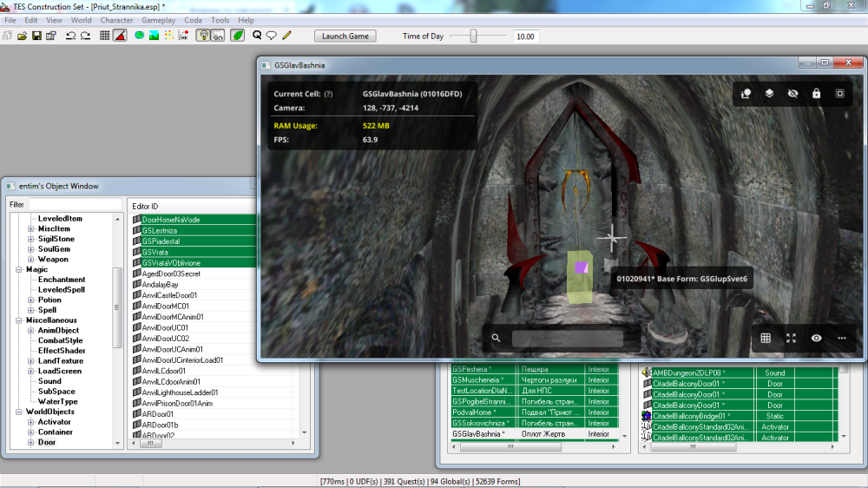Click the Time of Day value field showing 10.00
This screenshot has height=488, width=868.
pos(525,36)
